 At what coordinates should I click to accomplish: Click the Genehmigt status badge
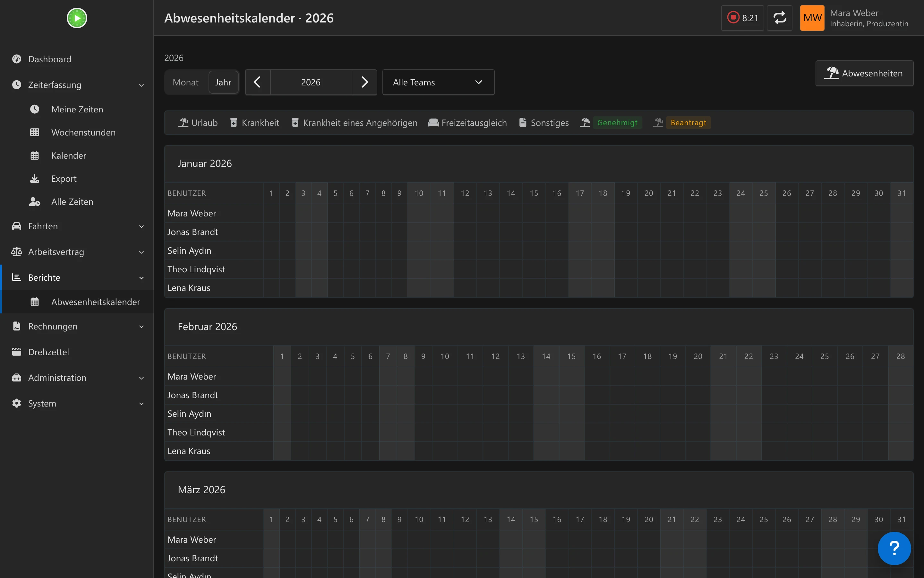[x=617, y=123]
